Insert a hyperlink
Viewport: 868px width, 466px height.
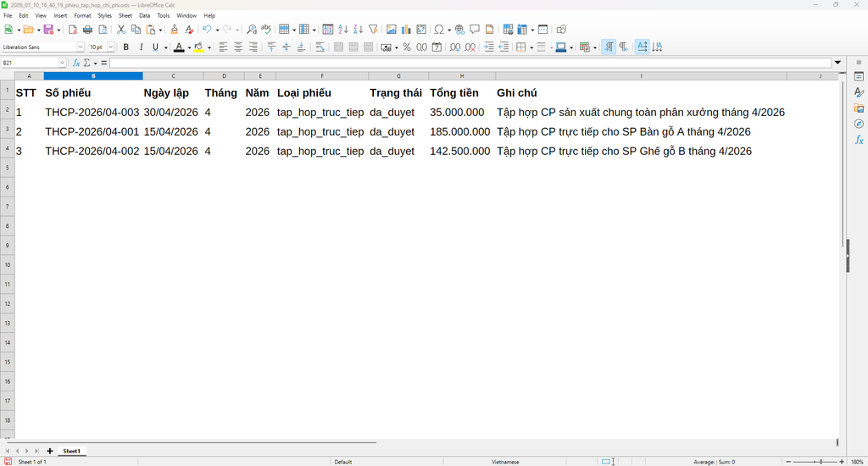(459, 30)
